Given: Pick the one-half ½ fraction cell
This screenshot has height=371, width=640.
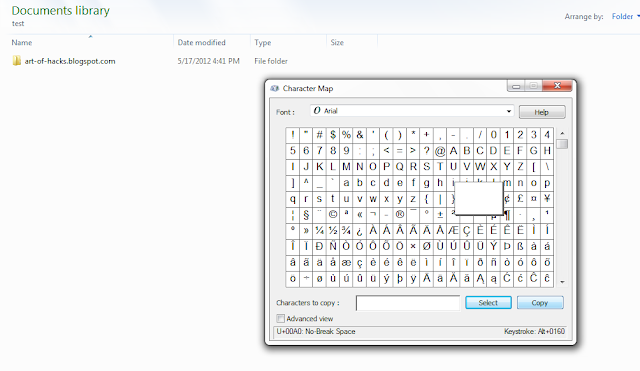Looking at the screenshot, I should coord(333,231).
